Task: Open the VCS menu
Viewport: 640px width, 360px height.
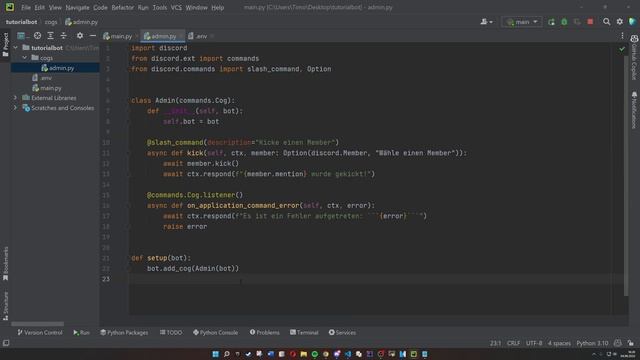Action: coord(176,7)
